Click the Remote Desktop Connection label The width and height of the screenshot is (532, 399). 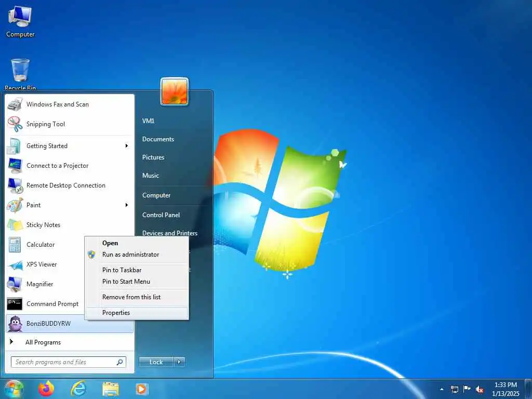66,185
